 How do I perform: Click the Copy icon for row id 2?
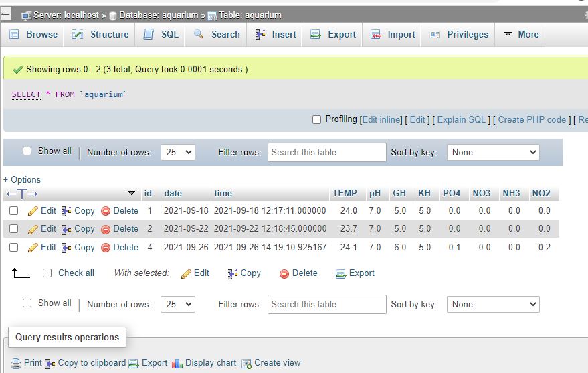(x=66, y=229)
